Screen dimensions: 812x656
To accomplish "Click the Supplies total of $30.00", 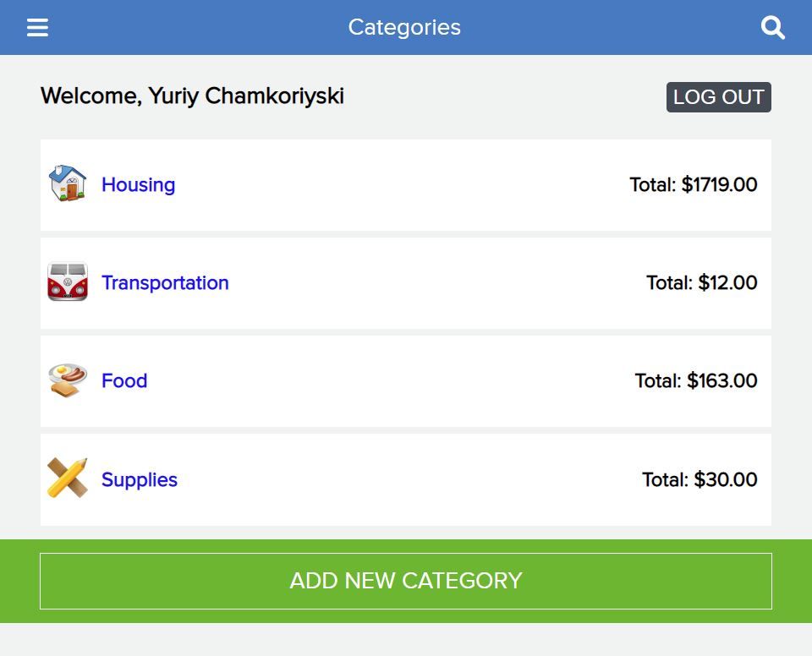I will click(699, 480).
